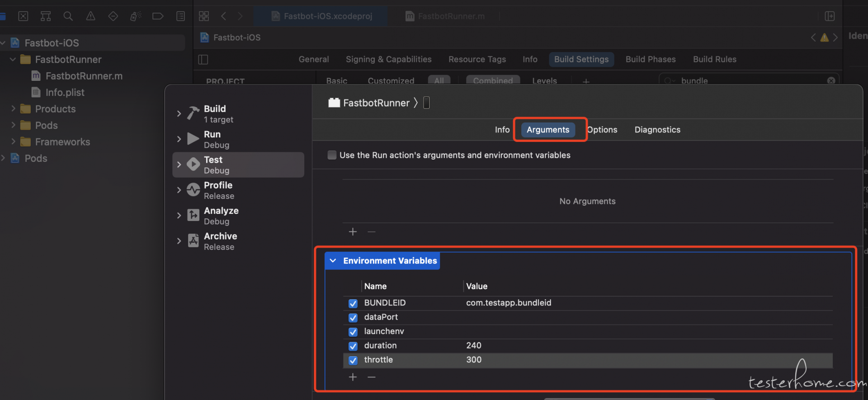
Task: Uncheck the BUNDLEID variable checkbox
Action: coord(353,303)
